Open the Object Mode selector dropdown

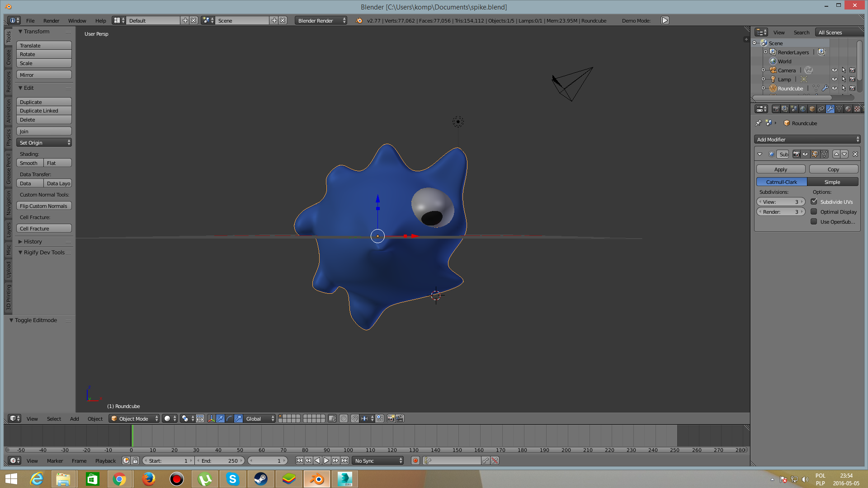pos(134,419)
